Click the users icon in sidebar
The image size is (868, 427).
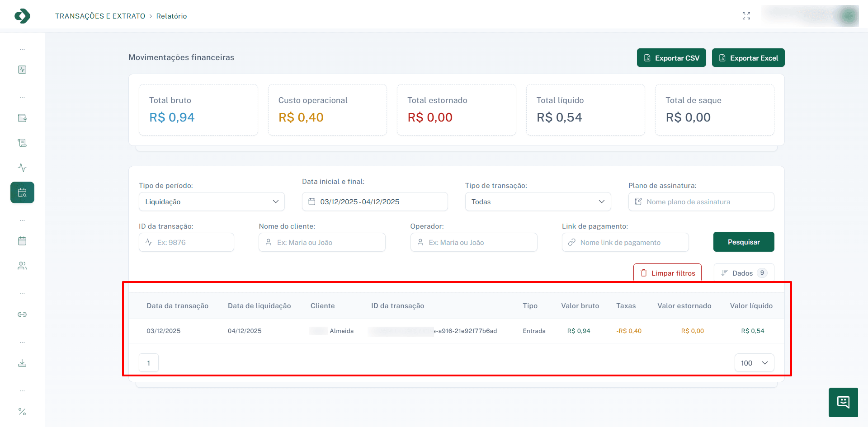[x=22, y=266]
